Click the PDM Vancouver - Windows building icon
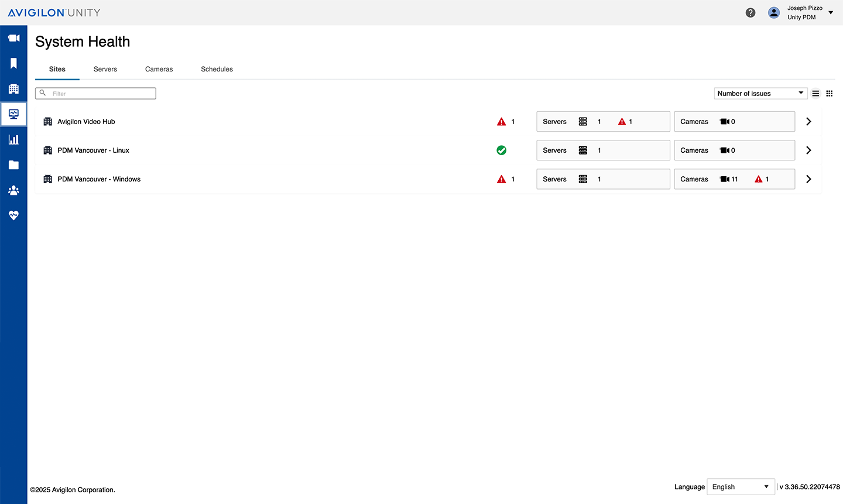The image size is (843, 504). click(x=48, y=179)
